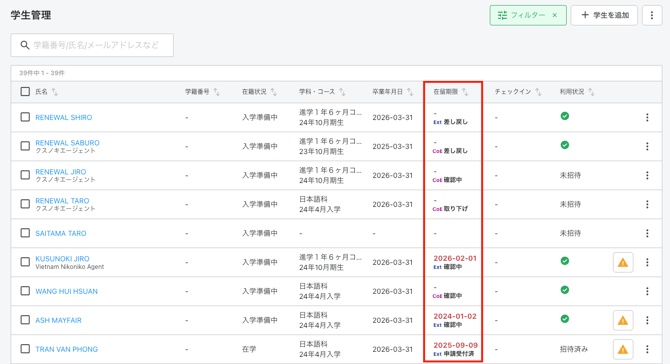The image size is (670, 364).
Task: Click 未招待 status for SAITAMA TARO
Action: click(x=570, y=233)
